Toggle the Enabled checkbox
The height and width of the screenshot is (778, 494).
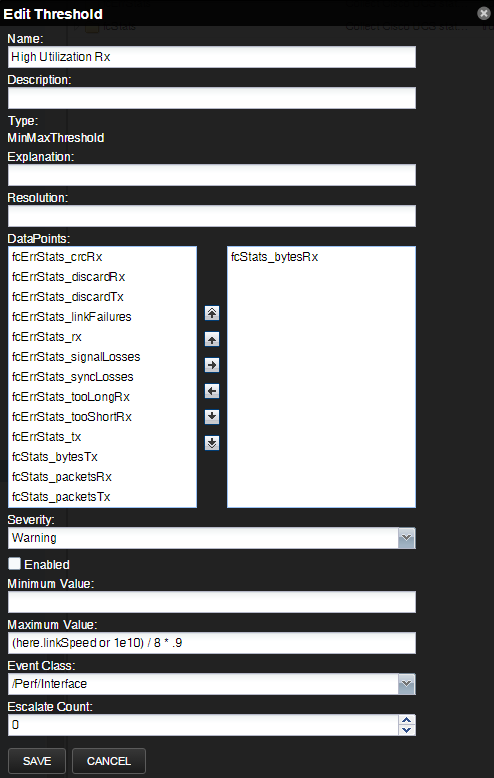[x=14, y=564]
